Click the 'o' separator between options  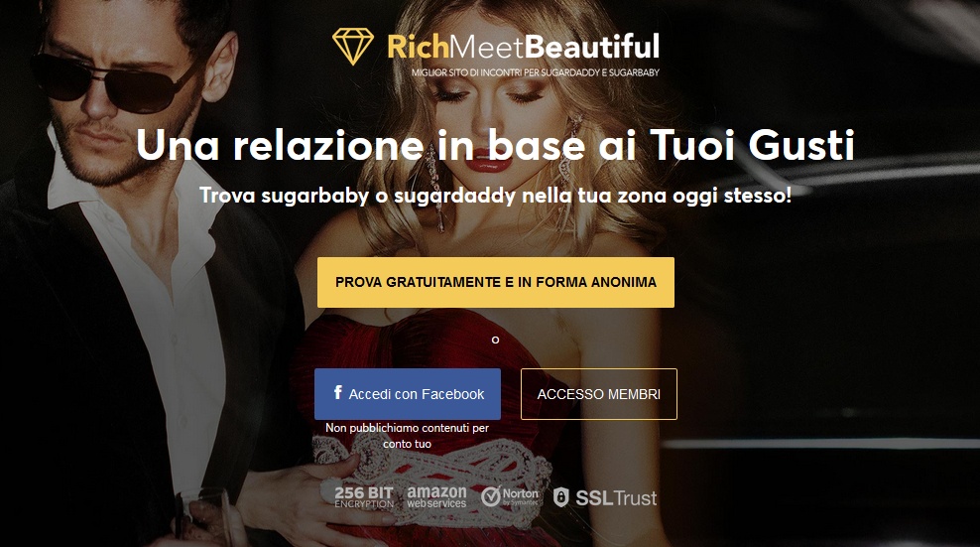(495, 340)
